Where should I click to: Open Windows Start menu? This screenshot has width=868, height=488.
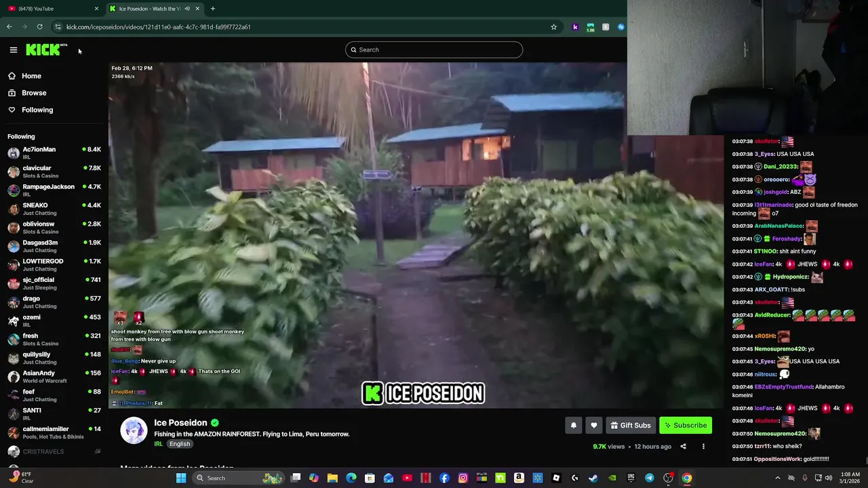[181, 478]
